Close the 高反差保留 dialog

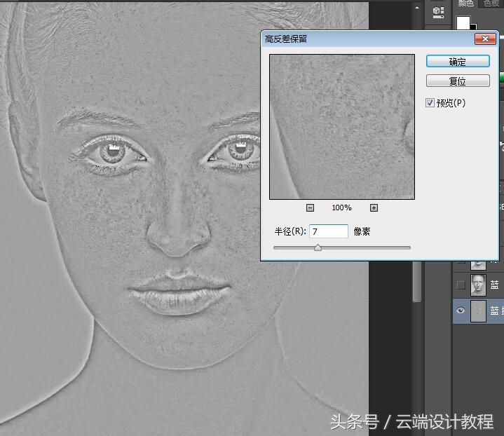(x=485, y=39)
